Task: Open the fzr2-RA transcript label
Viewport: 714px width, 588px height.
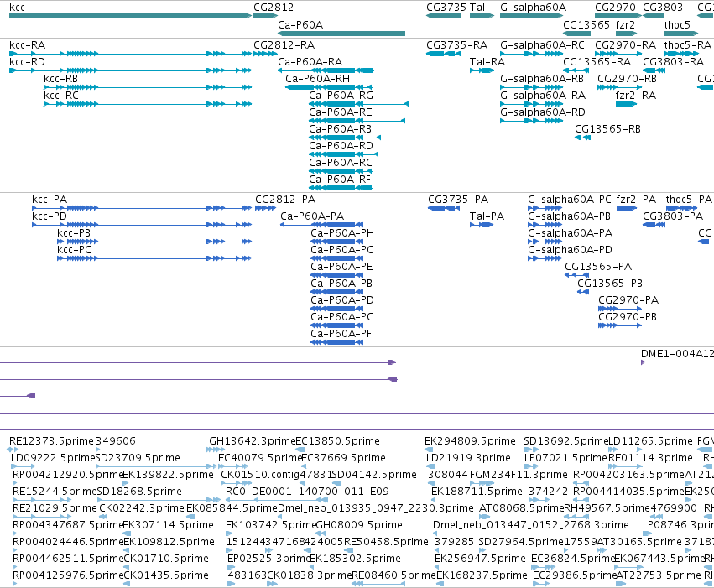Action: click(636, 96)
